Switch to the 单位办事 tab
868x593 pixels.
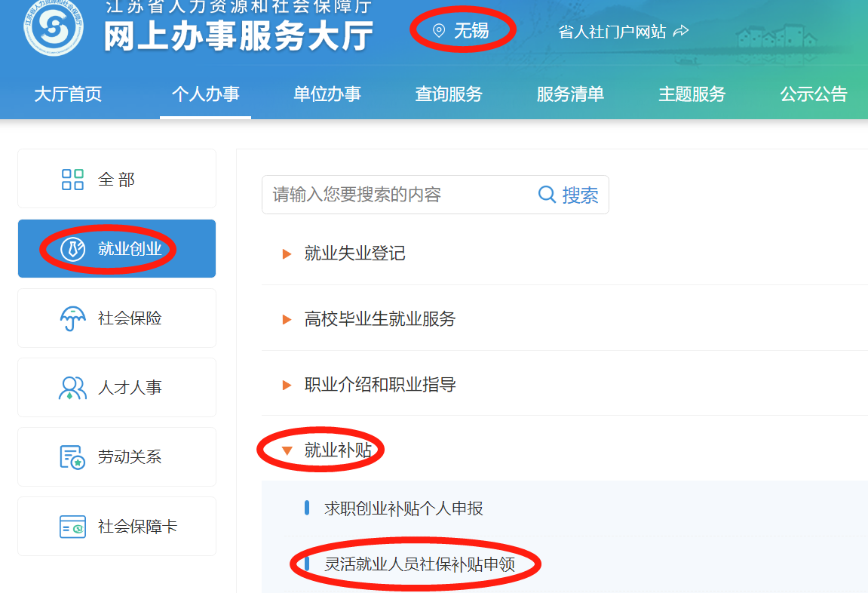pyautogui.click(x=327, y=94)
